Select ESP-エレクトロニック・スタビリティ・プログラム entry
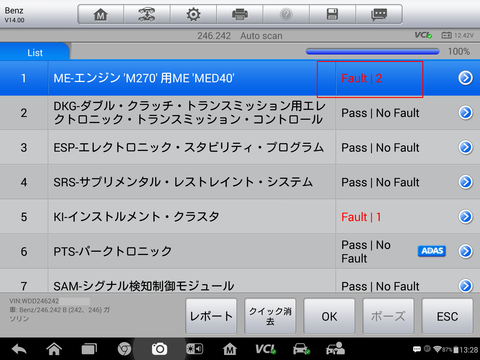This screenshot has width=480, height=360. coord(189,147)
